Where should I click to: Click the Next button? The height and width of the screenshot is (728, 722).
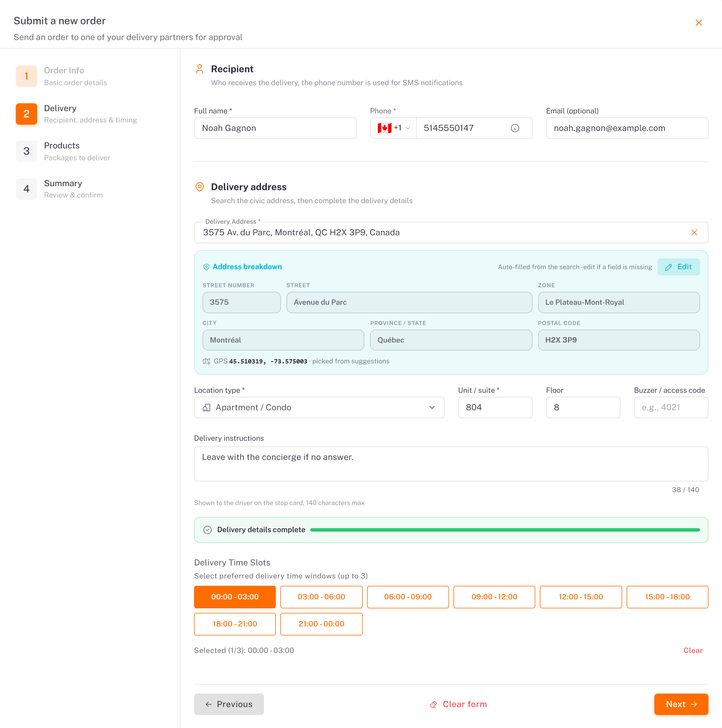[681, 704]
